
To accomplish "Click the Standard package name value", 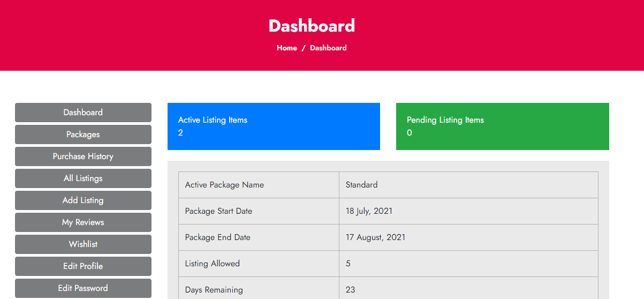I will pos(361,185).
